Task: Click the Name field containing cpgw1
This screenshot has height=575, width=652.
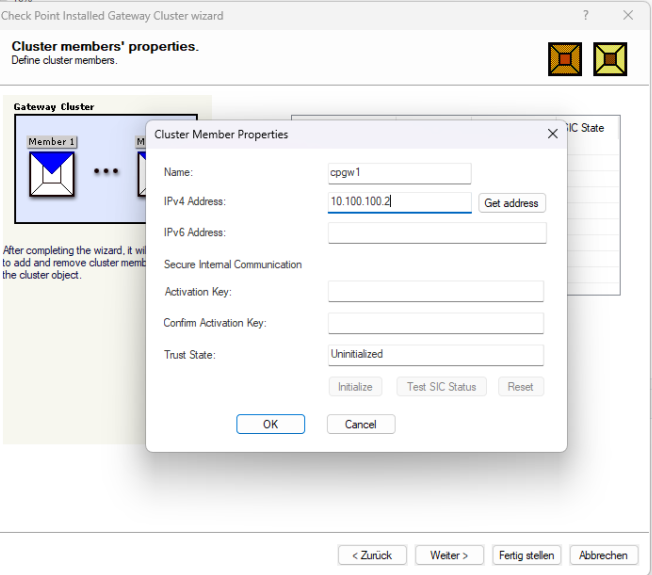Action: tap(399, 173)
